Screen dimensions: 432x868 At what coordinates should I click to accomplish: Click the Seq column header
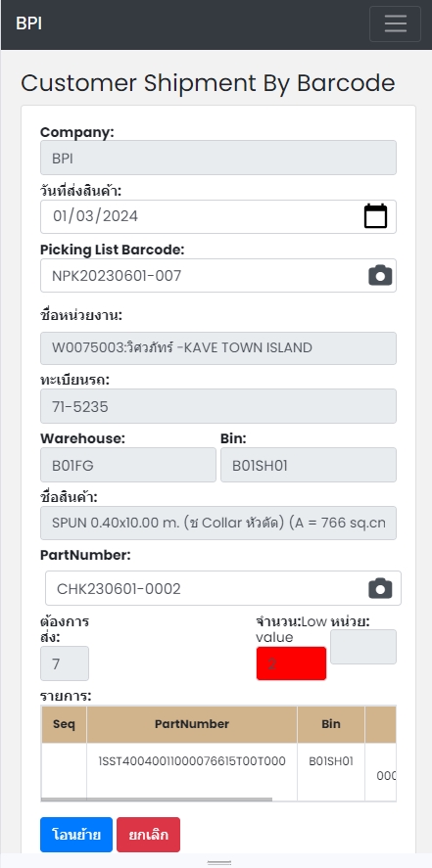click(64, 724)
